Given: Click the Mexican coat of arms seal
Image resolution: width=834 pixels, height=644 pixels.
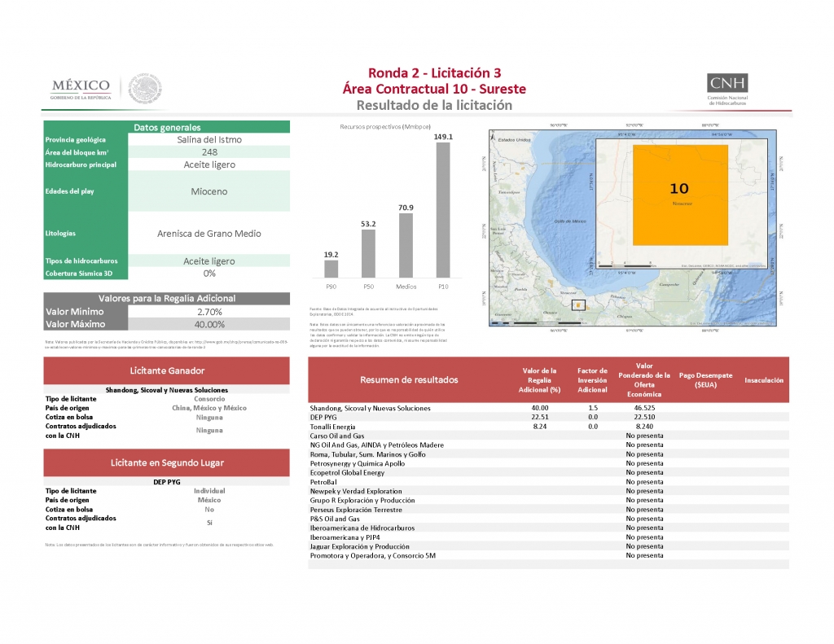Looking at the screenshot, I should point(146,88).
